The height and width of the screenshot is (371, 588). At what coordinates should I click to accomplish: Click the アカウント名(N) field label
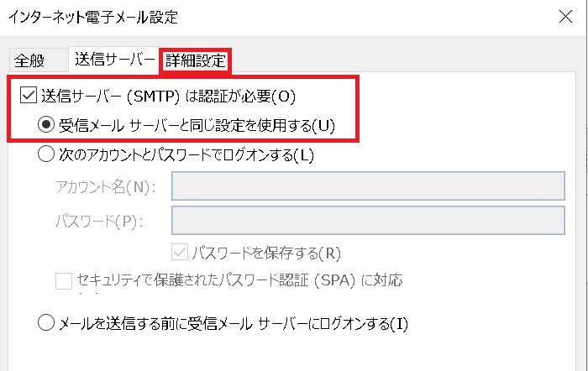coord(105,186)
